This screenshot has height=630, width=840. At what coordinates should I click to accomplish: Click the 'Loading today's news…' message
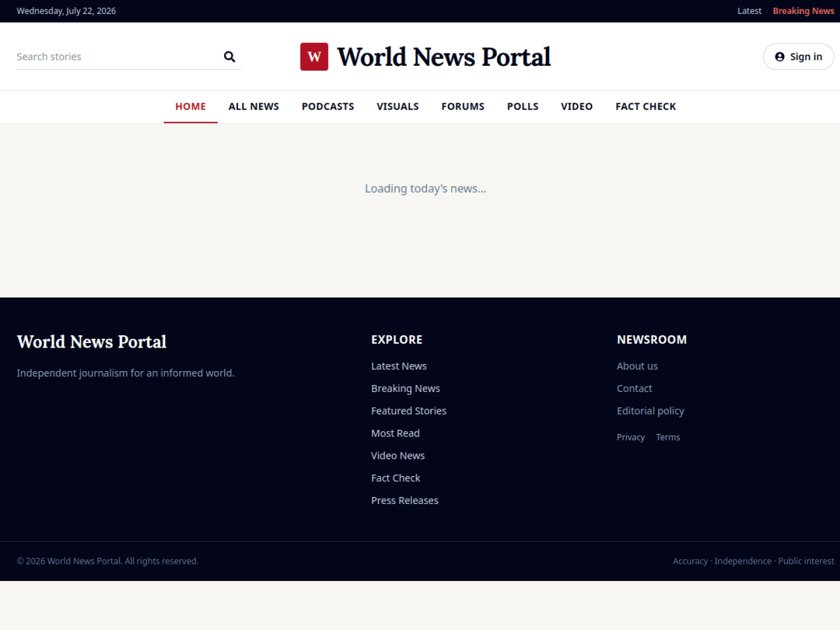pos(426,188)
